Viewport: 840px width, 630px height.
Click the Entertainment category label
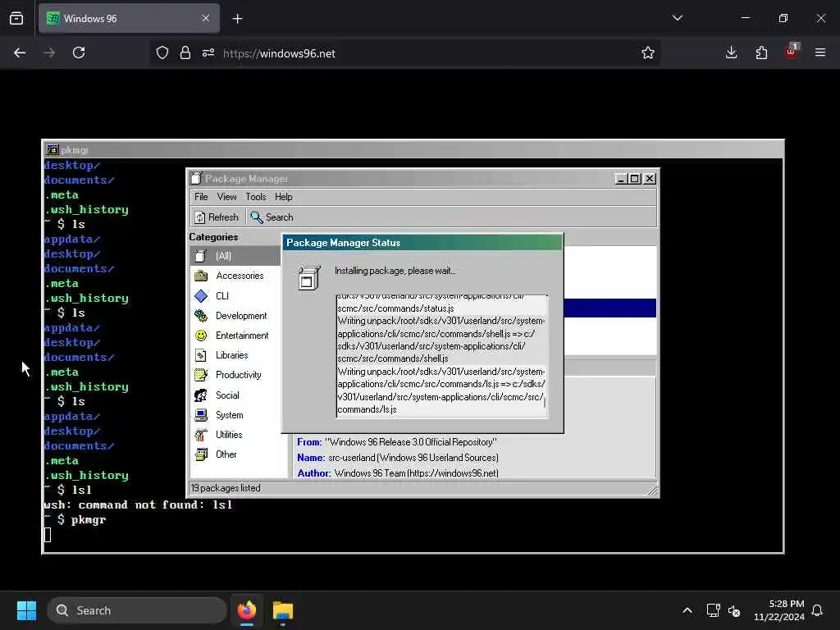242,336
